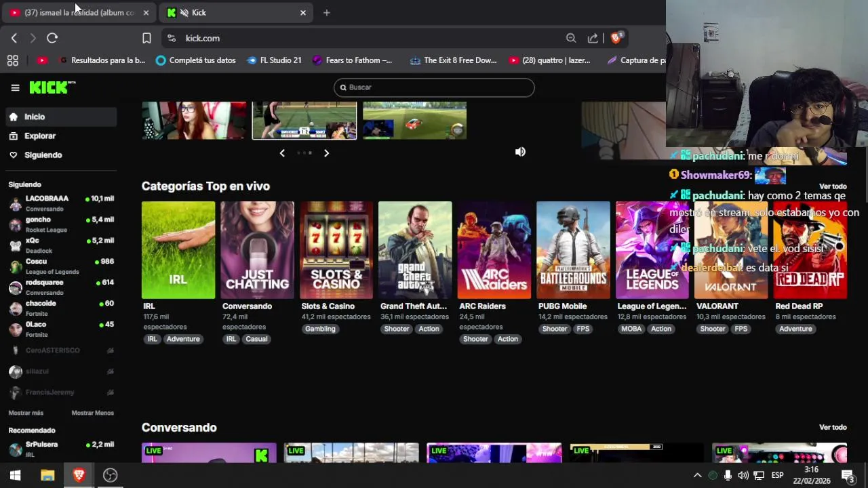Click Brave browser taskbar icon

[x=79, y=475]
